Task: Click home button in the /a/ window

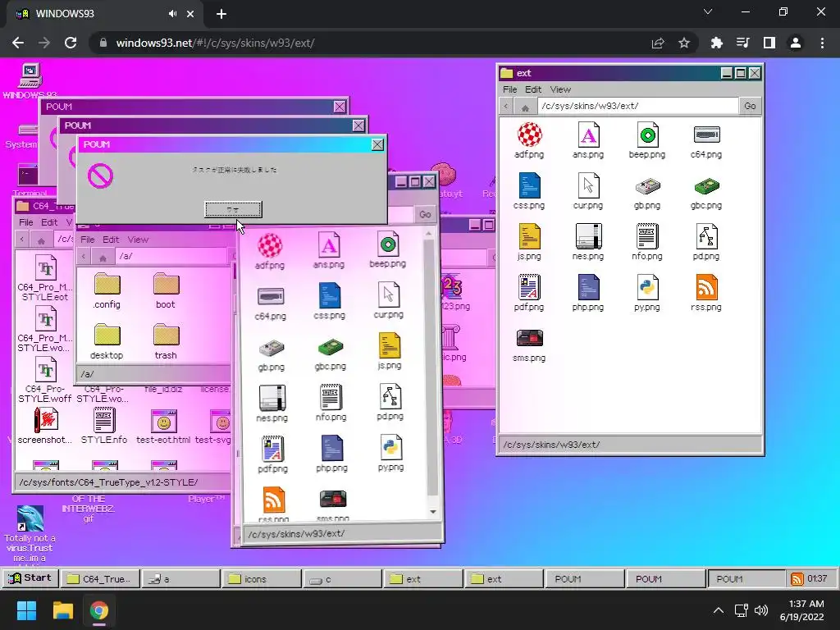Action: (x=103, y=257)
